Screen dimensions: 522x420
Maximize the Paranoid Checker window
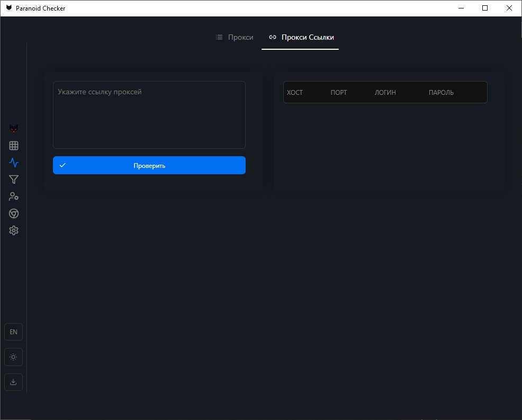coord(485,8)
